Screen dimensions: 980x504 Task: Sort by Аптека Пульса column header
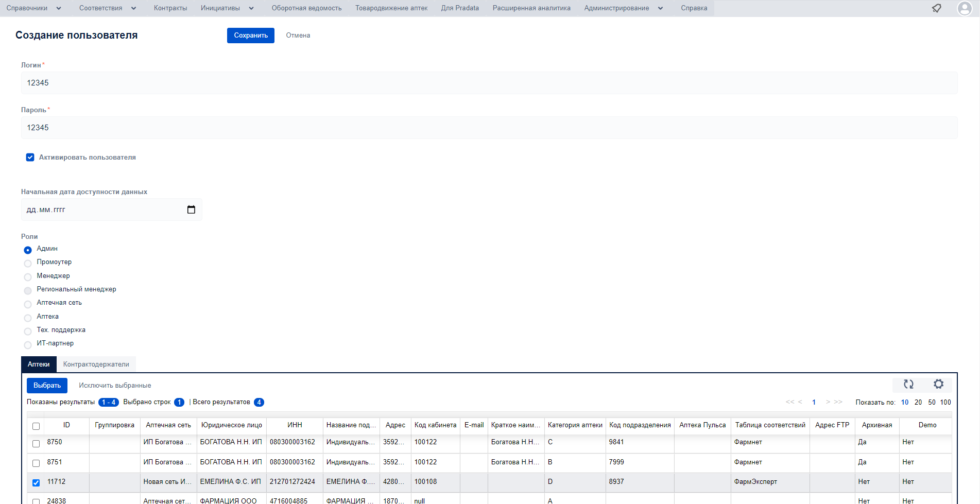[x=702, y=425]
